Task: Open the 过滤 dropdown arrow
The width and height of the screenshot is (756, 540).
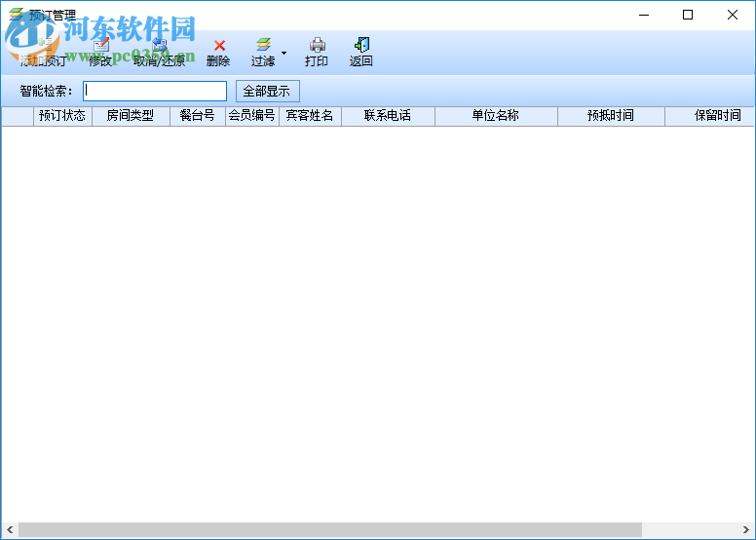Action: pos(283,53)
